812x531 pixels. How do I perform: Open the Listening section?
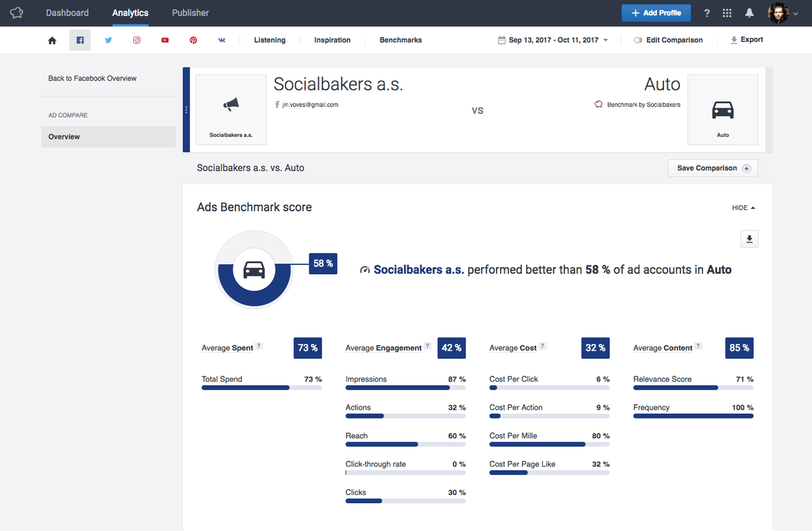pos(270,41)
